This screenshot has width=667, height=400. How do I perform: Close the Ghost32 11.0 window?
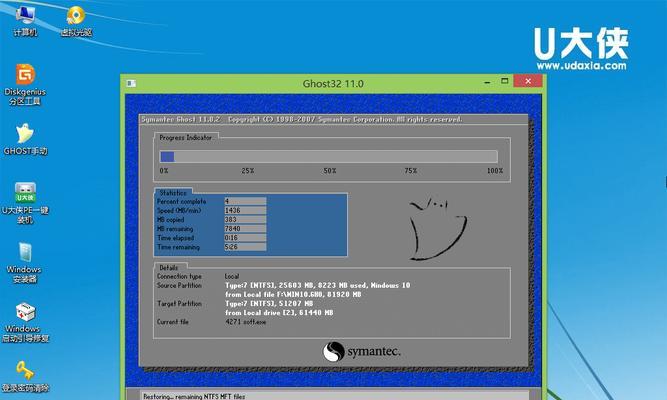click(x=528, y=81)
